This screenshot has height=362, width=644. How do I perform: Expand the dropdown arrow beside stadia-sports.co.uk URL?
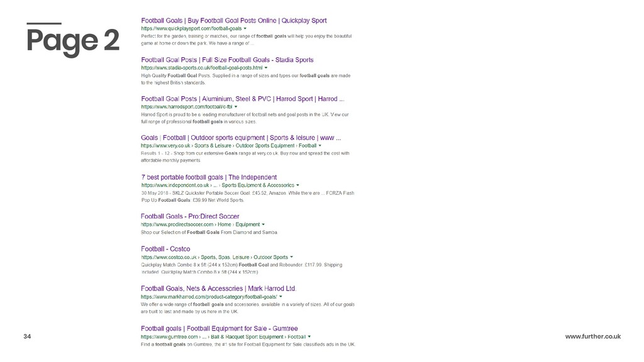[266, 68]
